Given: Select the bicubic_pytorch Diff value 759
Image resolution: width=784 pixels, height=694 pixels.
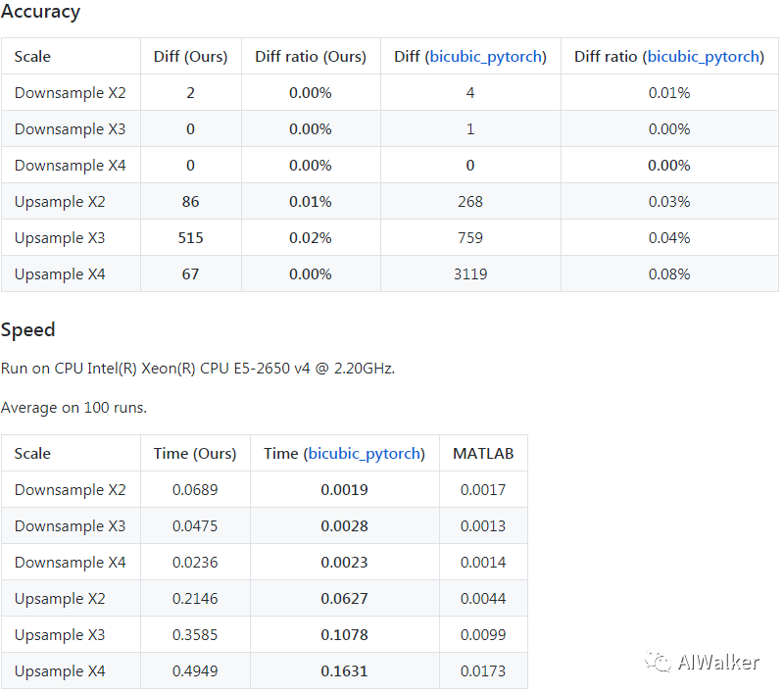Looking at the screenshot, I should 470,238.
